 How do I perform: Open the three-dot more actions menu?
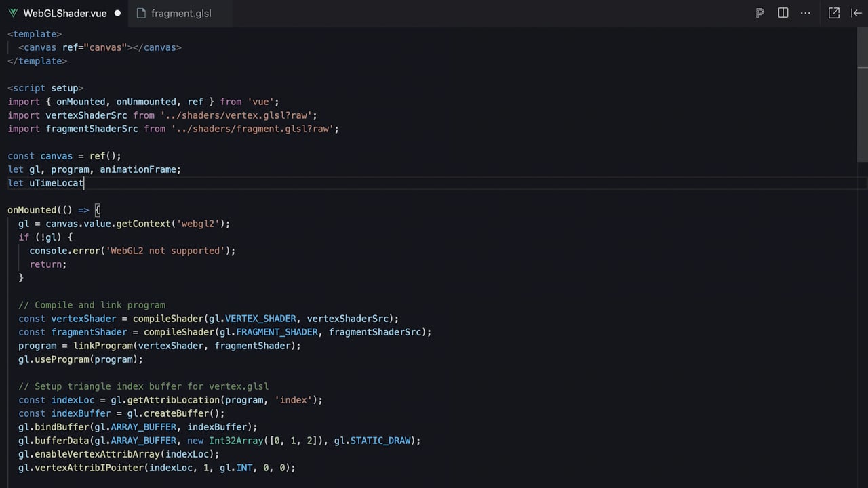[x=806, y=13]
